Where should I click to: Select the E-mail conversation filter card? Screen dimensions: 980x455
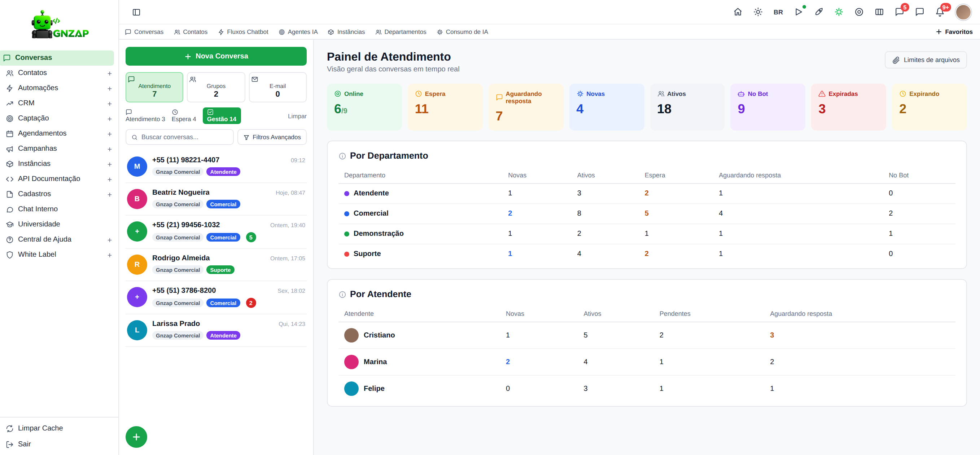[x=278, y=87]
